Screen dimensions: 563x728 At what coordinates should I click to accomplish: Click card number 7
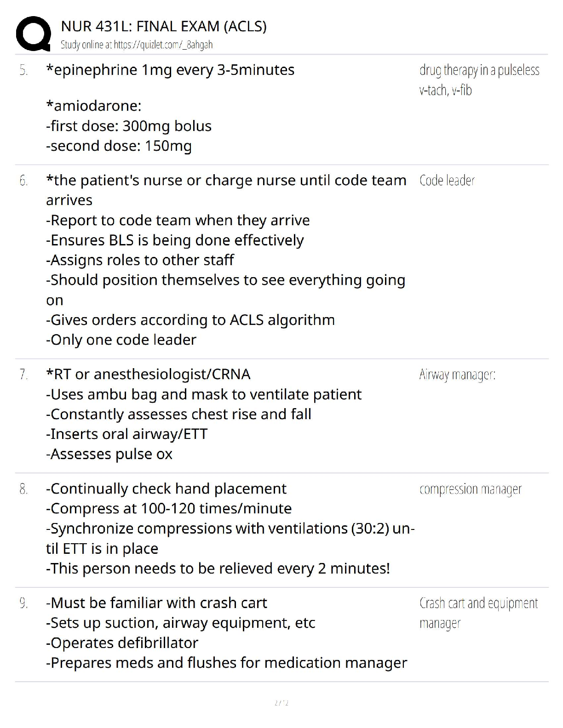[x=23, y=375]
